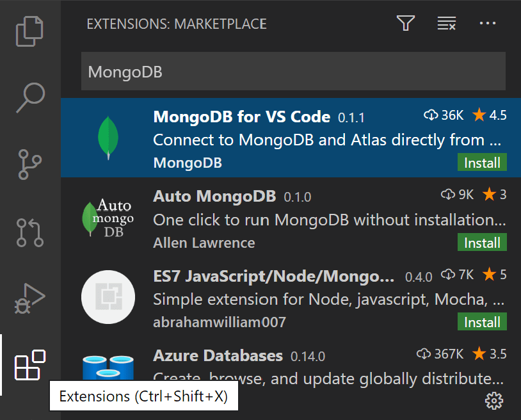Open the Search view
This screenshot has width=521, height=420.
pos(29,97)
